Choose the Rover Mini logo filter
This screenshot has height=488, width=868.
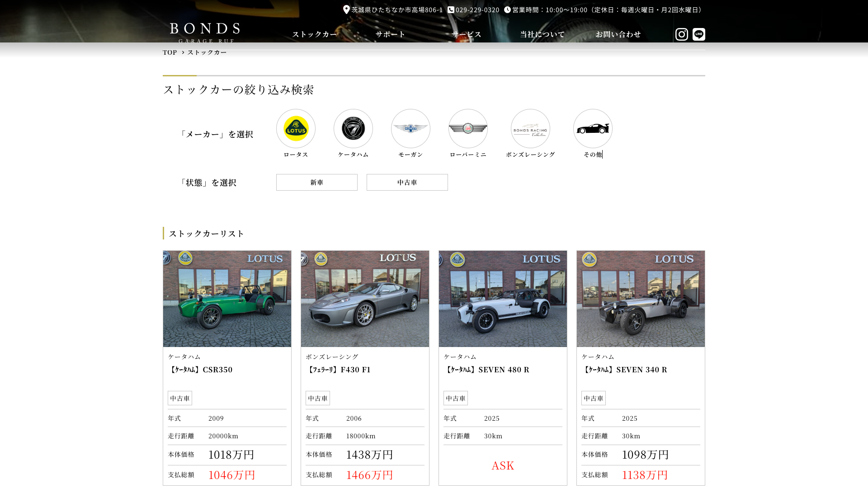(468, 128)
